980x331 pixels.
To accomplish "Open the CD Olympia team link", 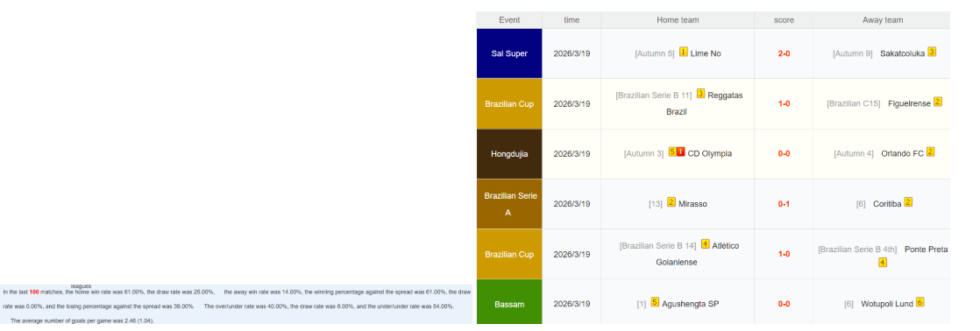I will 709,153.
